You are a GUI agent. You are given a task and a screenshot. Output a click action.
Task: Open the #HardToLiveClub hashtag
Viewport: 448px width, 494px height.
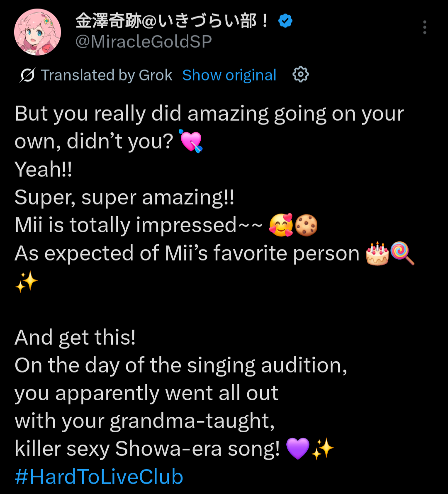(x=99, y=477)
